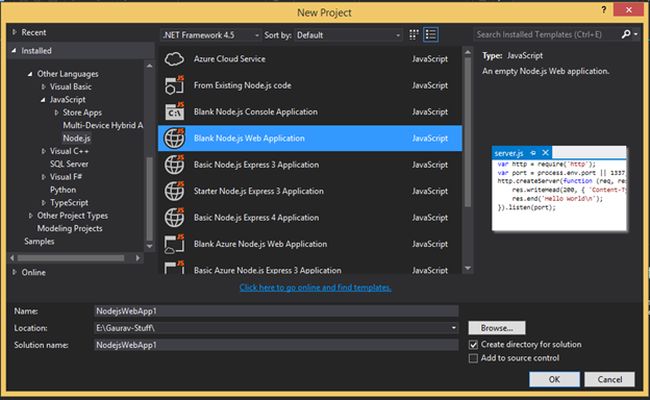Image resolution: width=650 pixels, height=400 pixels.
Task: Expand the TypeScript node
Action: [x=44, y=203]
